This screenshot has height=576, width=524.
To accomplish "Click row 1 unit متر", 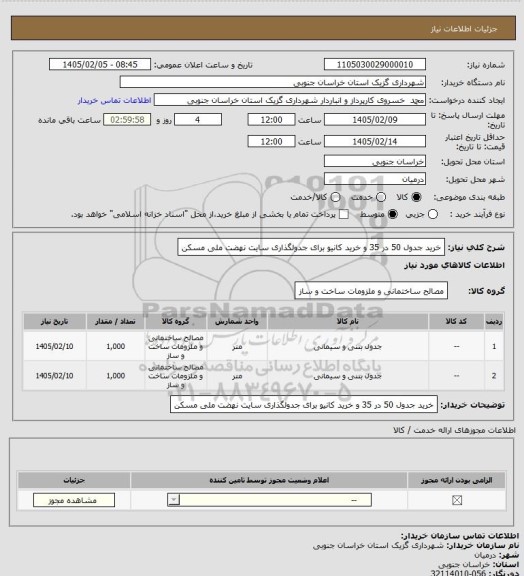I will point(237,346).
